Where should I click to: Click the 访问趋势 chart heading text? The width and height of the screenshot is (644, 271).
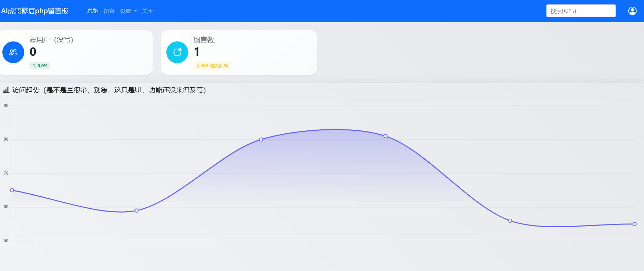pyautogui.click(x=109, y=90)
